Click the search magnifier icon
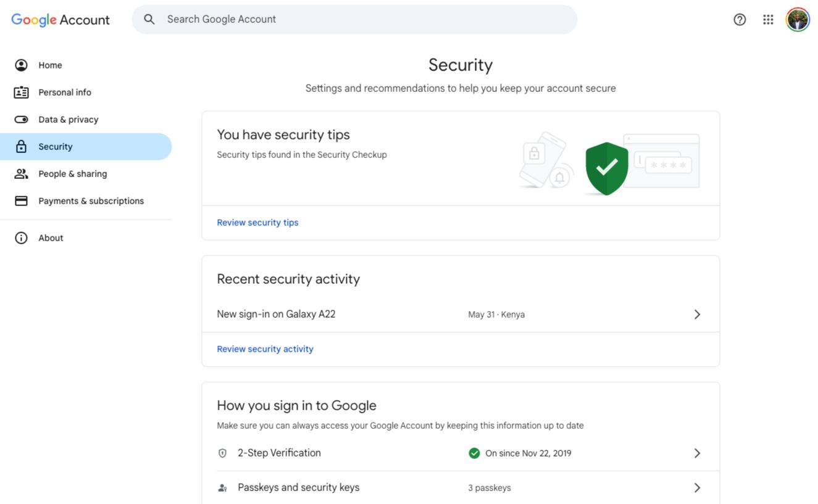818x504 pixels. pyautogui.click(x=149, y=19)
